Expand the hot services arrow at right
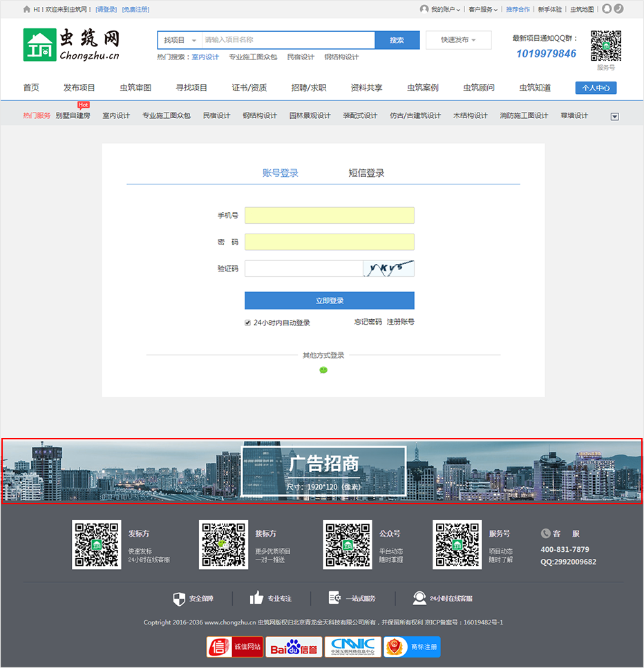The width and height of the screenshot is (644, 668). pos(615,116)
